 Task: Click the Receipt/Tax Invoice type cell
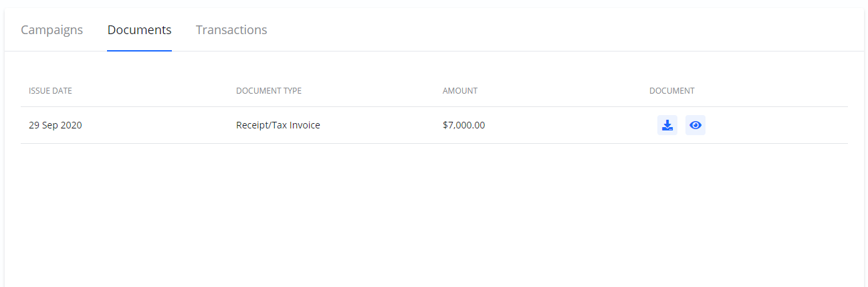[278, 125]
